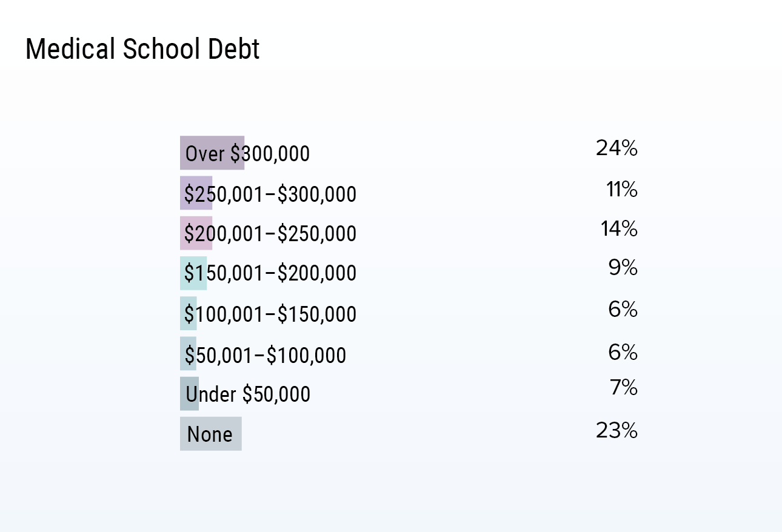
Task: Click the 11% value
Action: pos(622,190)
